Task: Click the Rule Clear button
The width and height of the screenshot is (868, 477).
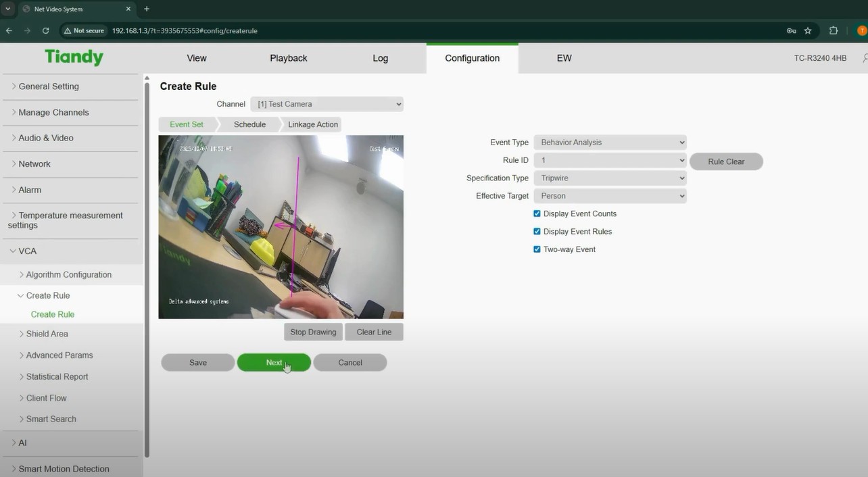Action: click(726, 161)
